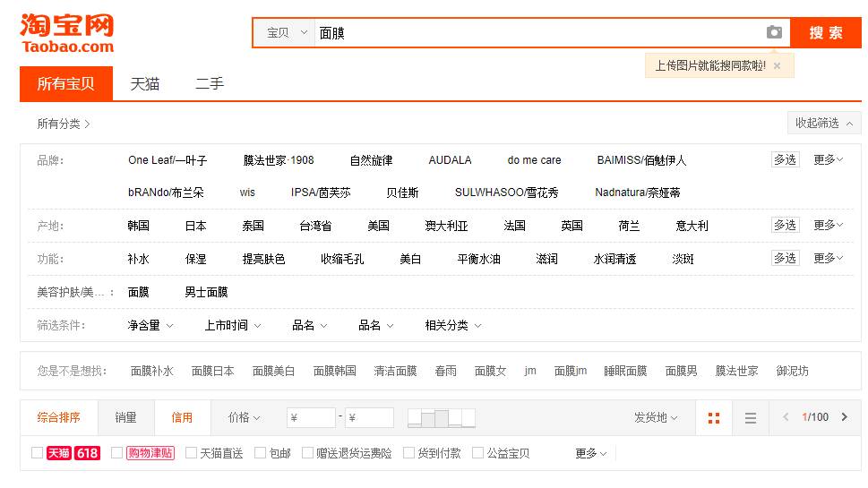868x488 pixels.
Task: Select origin 澳大利亚
Action: 446,225
